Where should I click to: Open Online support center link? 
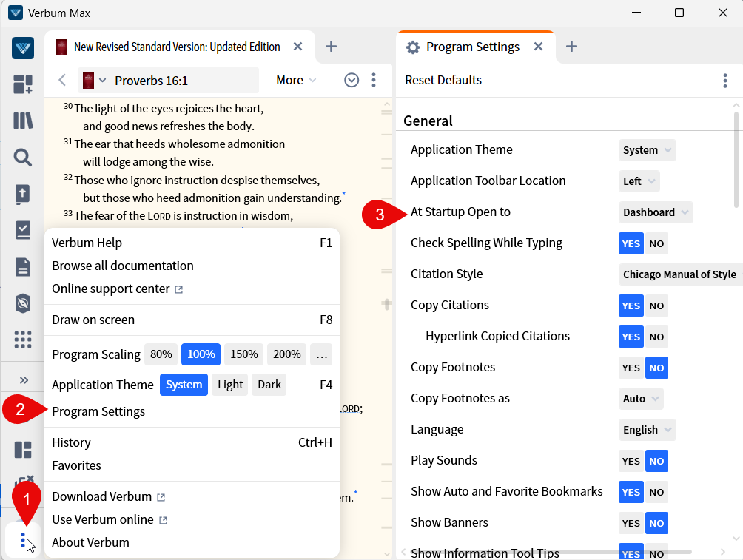pos(117,289)
